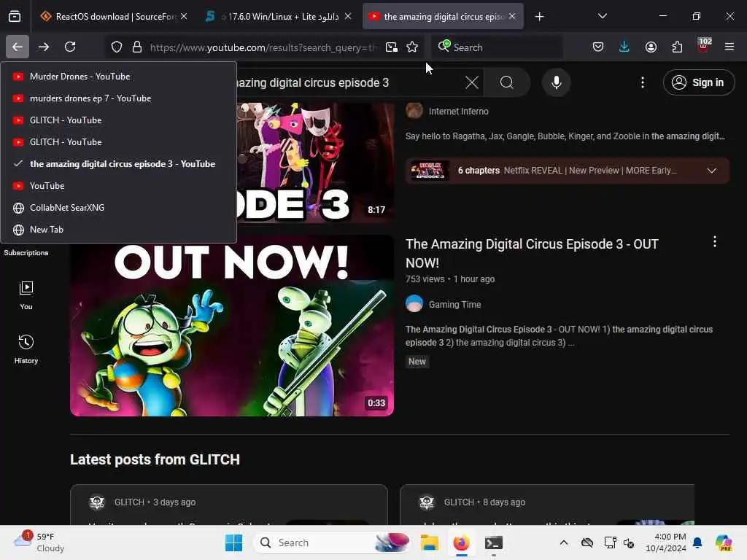Open the list all tabs dropdown
Screen dimensions: 747x560
point(602,16)
